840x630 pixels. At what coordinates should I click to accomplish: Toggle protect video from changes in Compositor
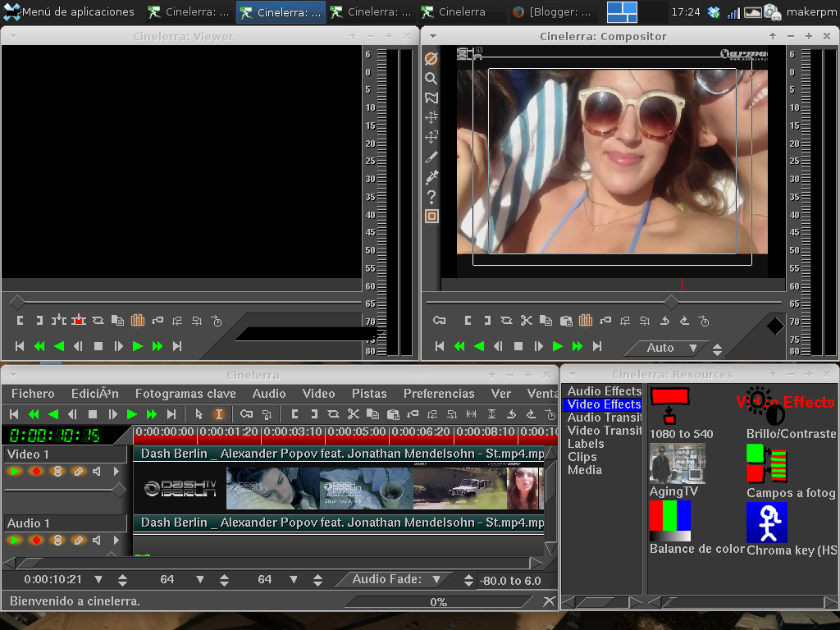(x=431, y=59)
